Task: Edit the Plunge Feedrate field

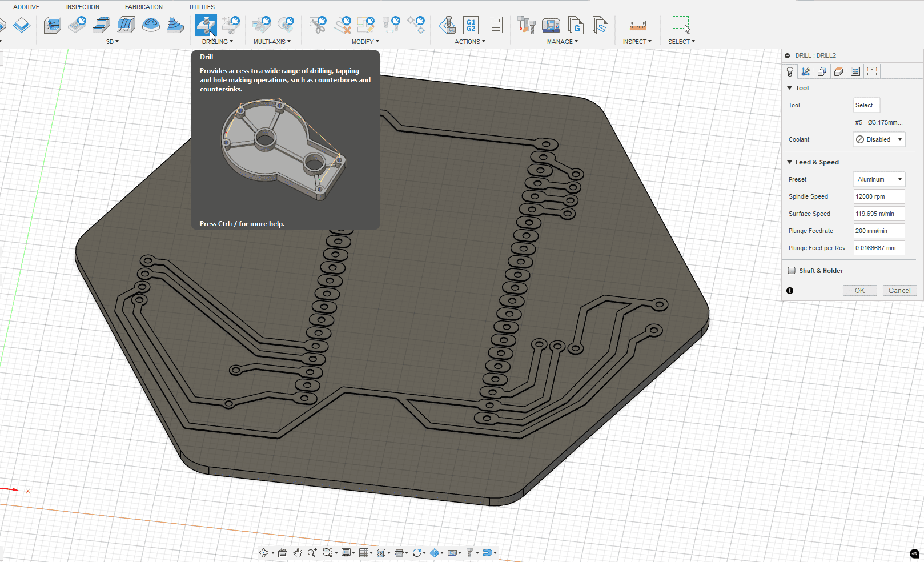Action: 879,231
